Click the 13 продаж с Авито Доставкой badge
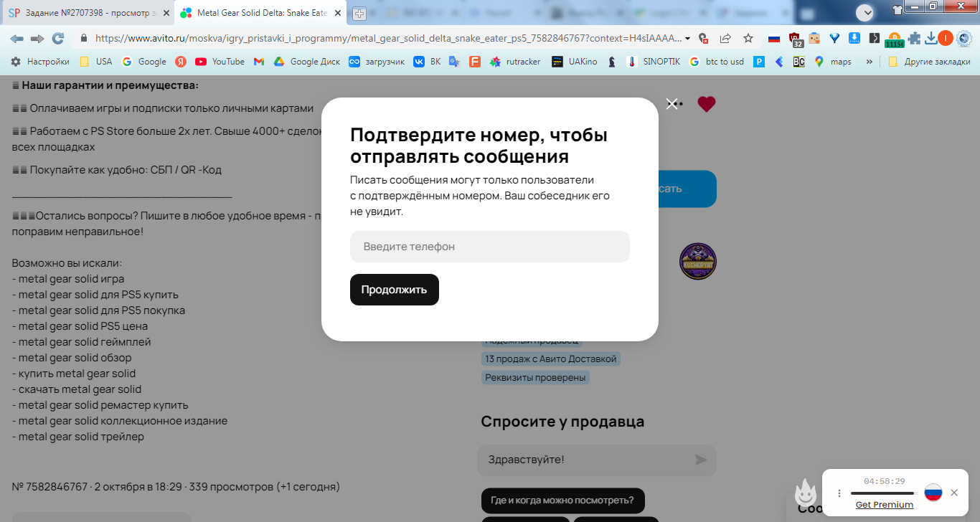The height and width of the screenshot is (522, 980). click(x=551, y=359)
